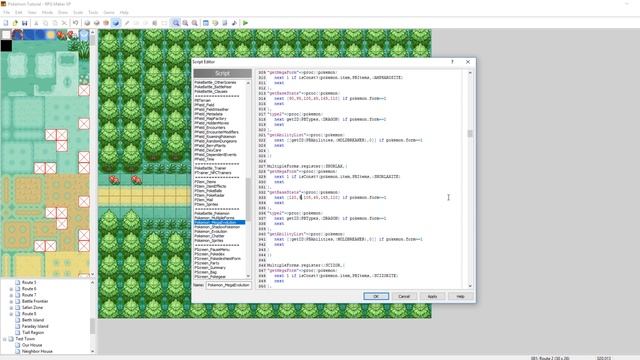Choose the Select rectangle tool
Viewport: 640px width, 360px height.
click(x=164, y=23)
